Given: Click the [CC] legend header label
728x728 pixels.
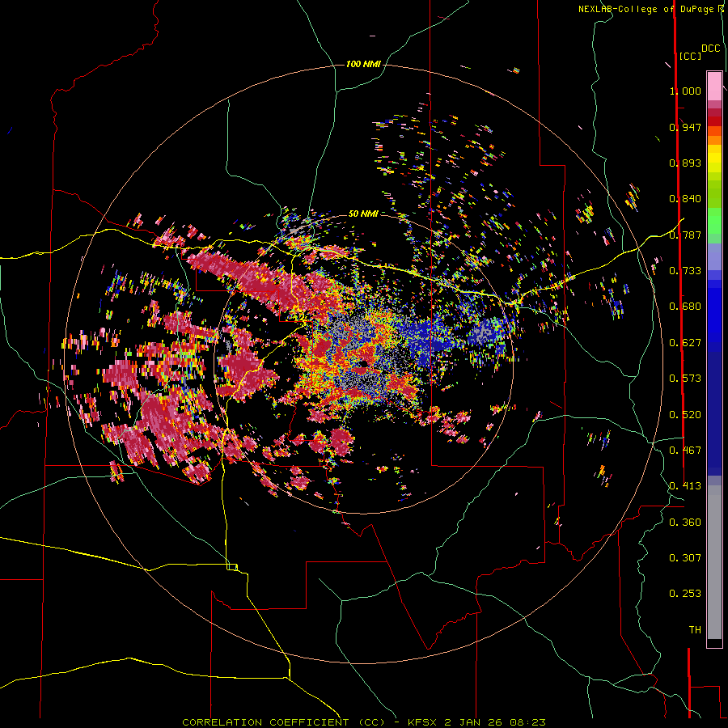Looking at the screenshot, I should point(690,56).
